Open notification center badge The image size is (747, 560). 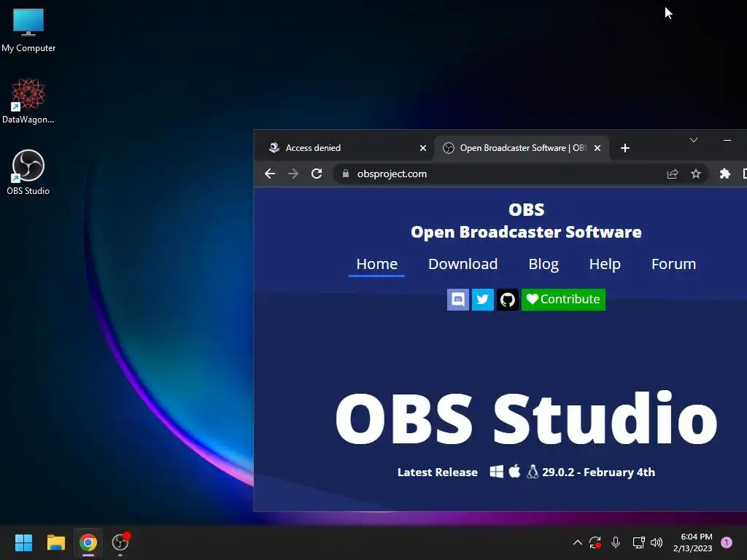click(727, 542)
